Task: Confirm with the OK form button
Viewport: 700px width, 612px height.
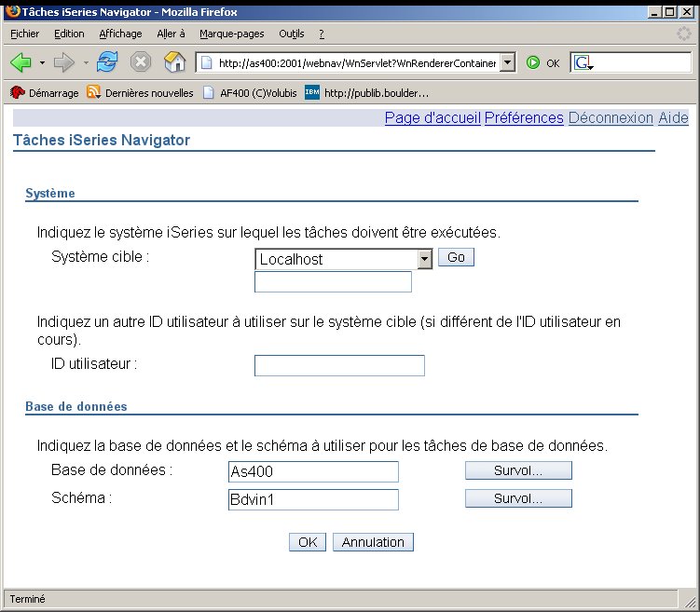Action: pyautogui.click(x=308, y=542)
